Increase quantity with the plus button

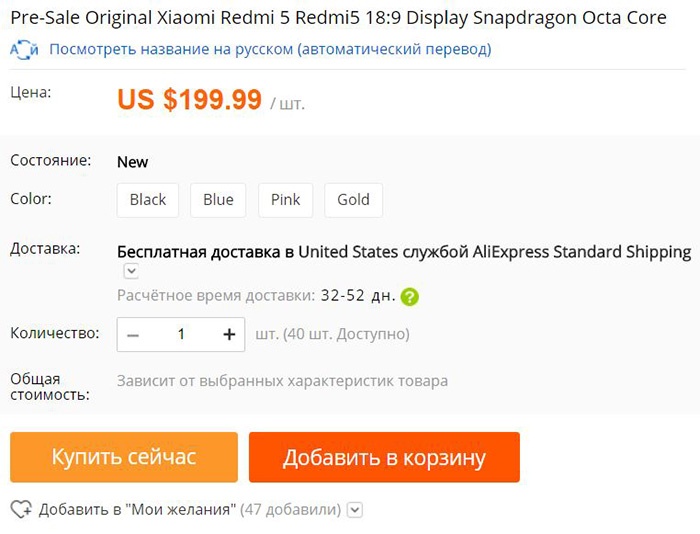pos(229,335)
